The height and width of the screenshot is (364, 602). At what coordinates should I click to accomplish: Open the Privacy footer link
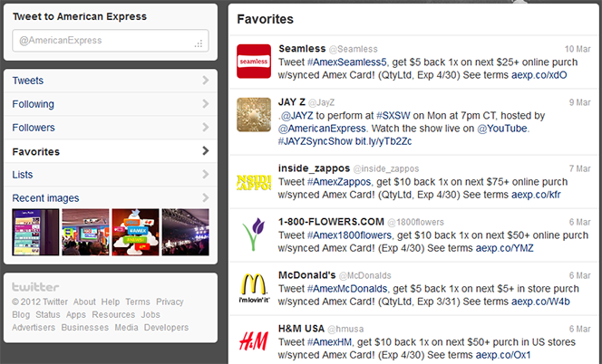(x=170, y=302)
